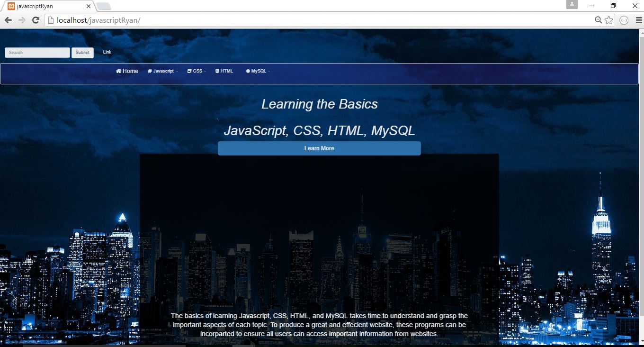Viewport: 644px width, 347px height.
Task: Reload the page with the refresh icon
Action: 36,20
